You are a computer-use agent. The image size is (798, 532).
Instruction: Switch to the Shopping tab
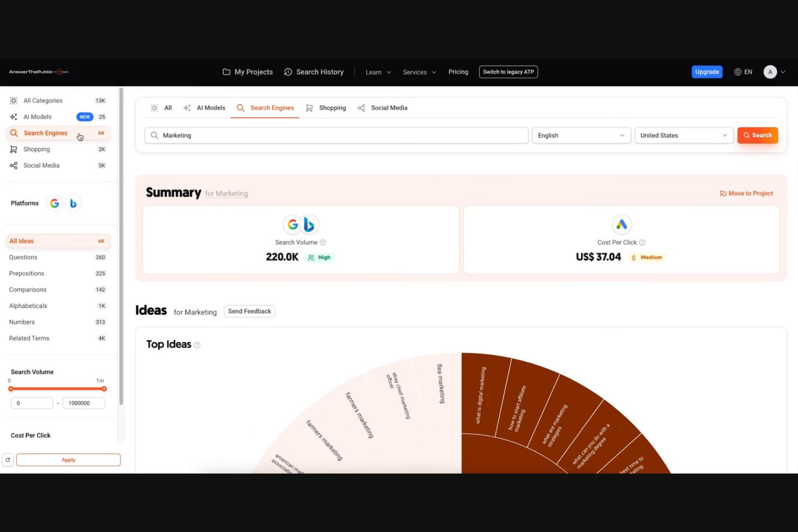(x=326, y=108)
